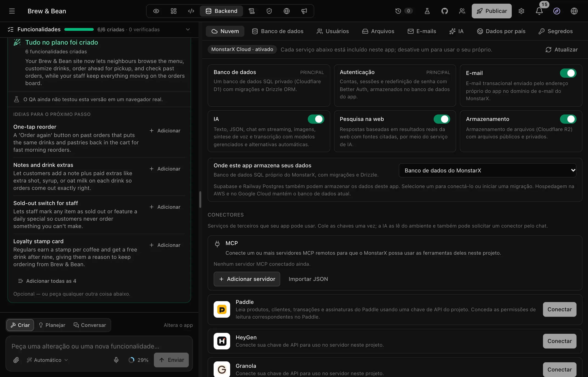Toggle the E-mail service switch
The image size is (588, 377).
coord(568,73)
